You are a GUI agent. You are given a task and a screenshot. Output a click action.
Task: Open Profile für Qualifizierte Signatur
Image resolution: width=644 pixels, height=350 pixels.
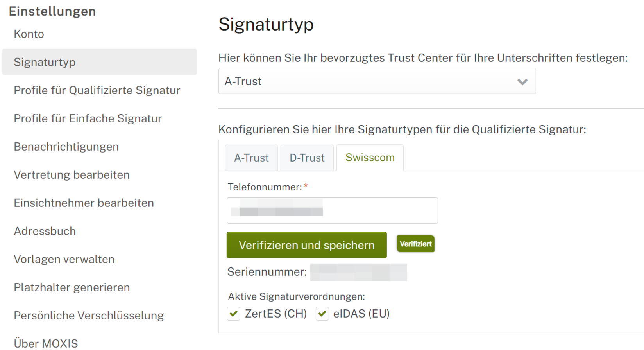tap(97, 90)
